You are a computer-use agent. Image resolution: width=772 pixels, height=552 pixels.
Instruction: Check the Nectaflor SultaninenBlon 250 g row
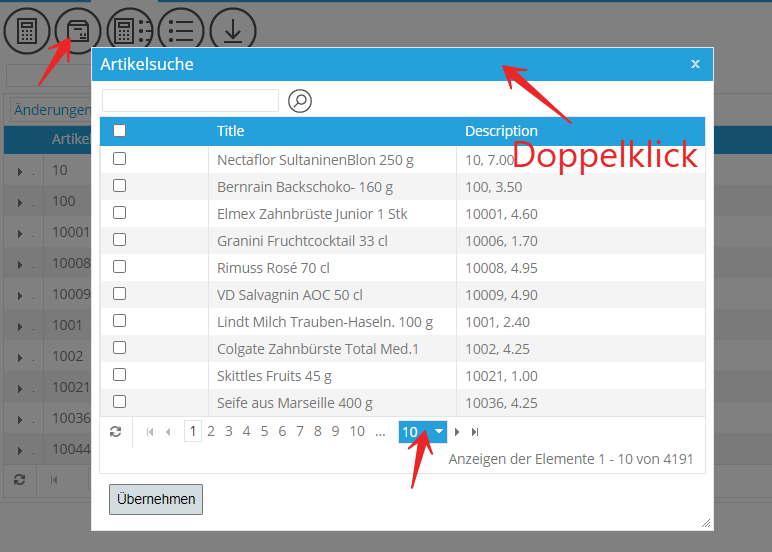[x=119, y=159]
